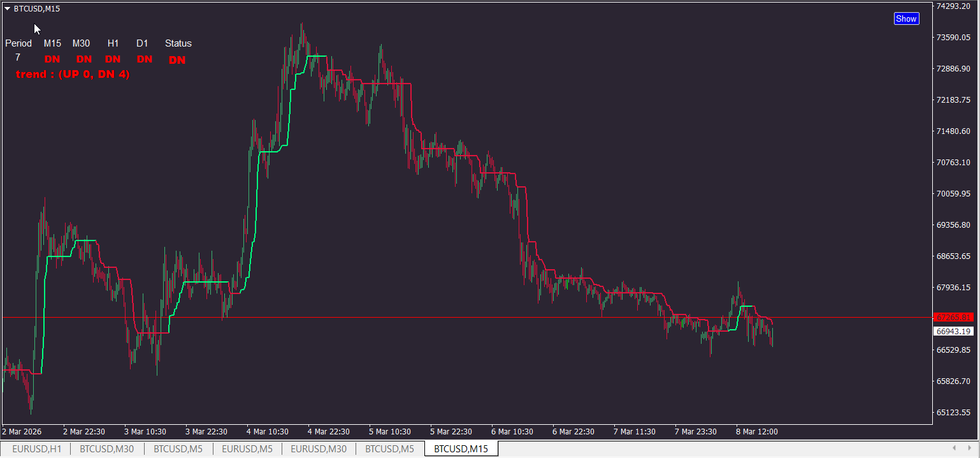The width and height of the screenshot is (980, 458).
Task: Switch to the BTCUSD,M30 chart tab
Action: 107,449
